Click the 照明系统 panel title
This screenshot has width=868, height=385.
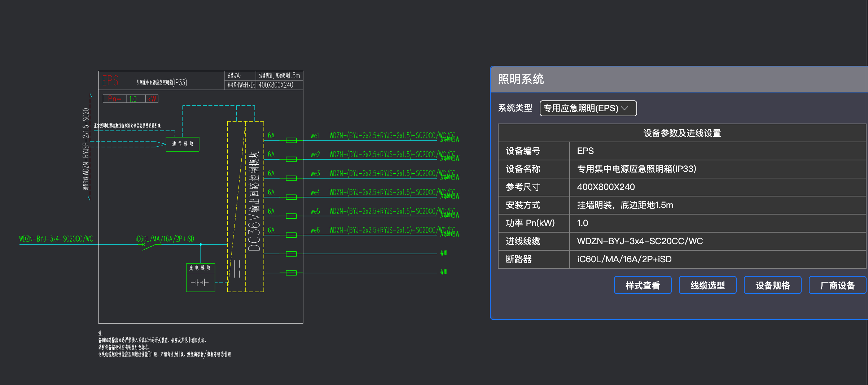tap(521, 78)
